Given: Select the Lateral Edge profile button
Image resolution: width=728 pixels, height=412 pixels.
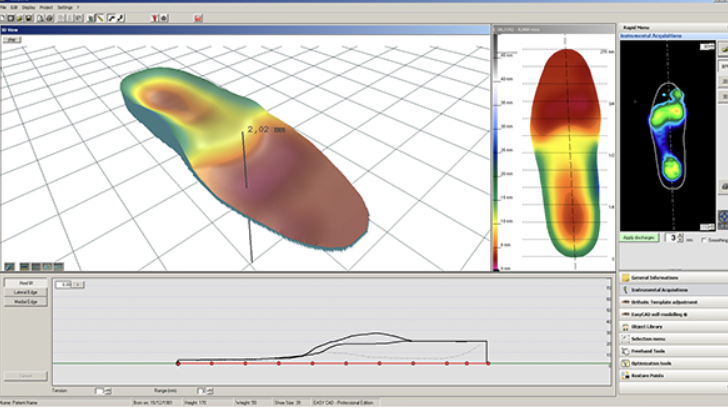Looking at the screenshot, I should pos(25,291).
